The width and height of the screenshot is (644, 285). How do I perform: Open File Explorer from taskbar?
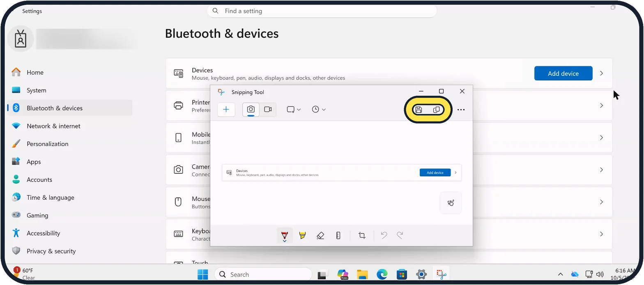362,274
